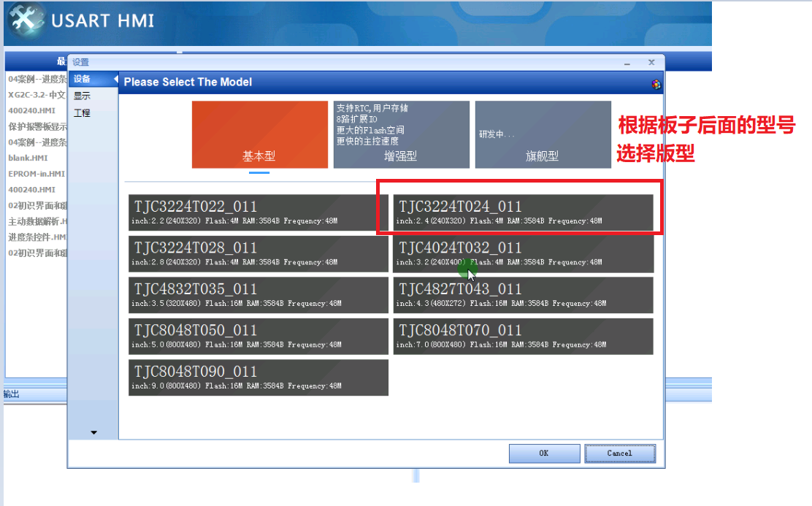Select the 增强型 model category tile
812x506 pixels.
pos(402,134)
